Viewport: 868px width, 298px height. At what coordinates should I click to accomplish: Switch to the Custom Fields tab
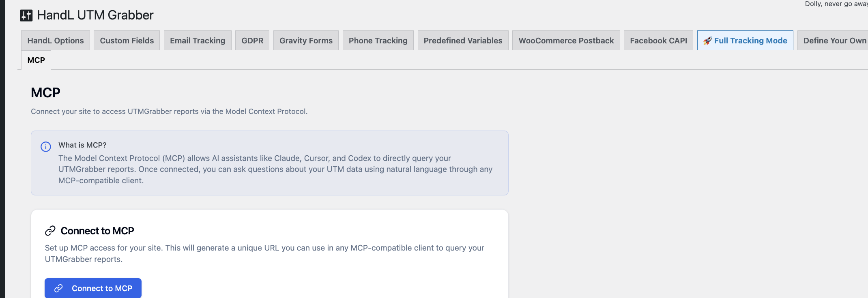click(127, 41)
